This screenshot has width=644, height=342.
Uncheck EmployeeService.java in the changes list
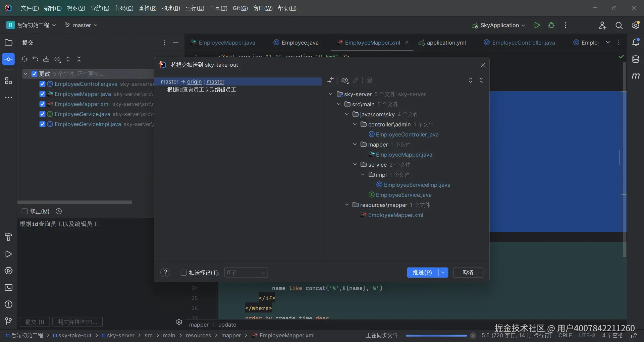tap(42, 114)
